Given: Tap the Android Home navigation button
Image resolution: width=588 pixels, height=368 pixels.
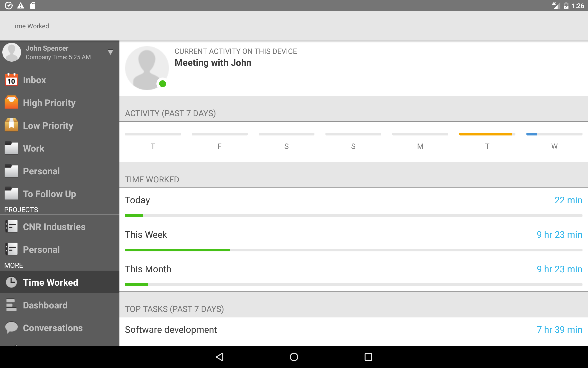Looking at the screenshot, I should pos(294,357).
